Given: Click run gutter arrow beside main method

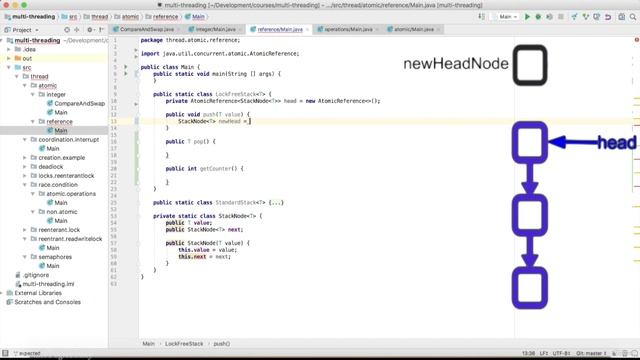Looking at the screenshot, I should pos(126,74).
